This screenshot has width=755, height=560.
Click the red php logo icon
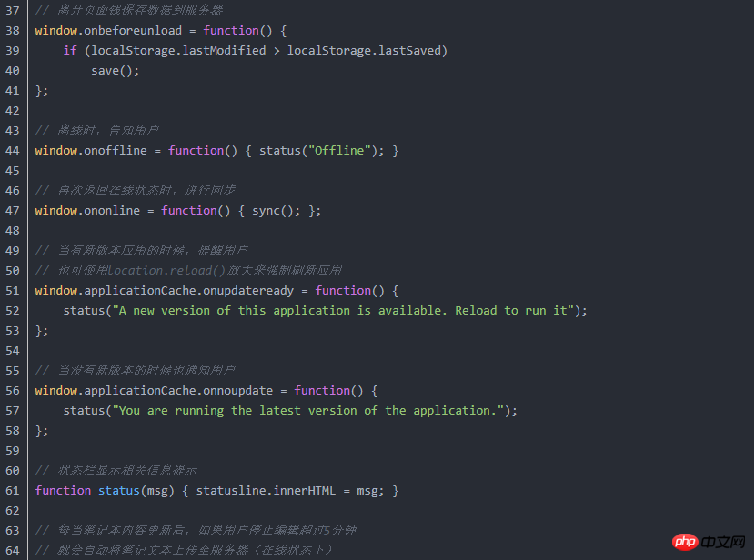(x=685, y=541)
